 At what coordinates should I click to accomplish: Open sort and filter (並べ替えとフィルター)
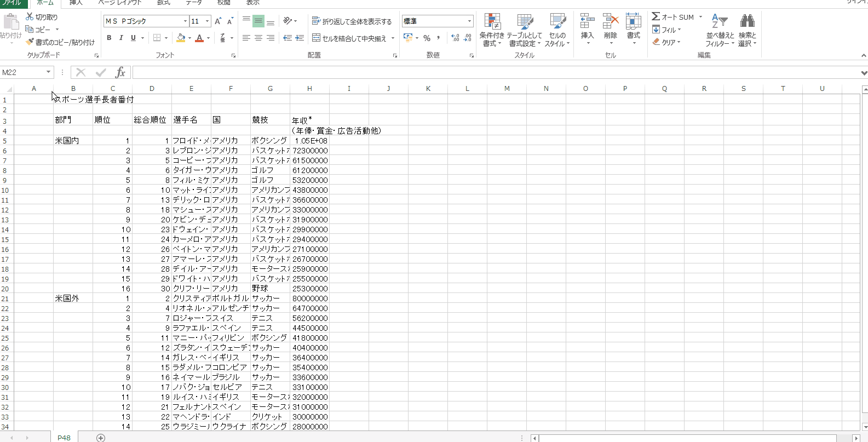[x=719, y=30]
